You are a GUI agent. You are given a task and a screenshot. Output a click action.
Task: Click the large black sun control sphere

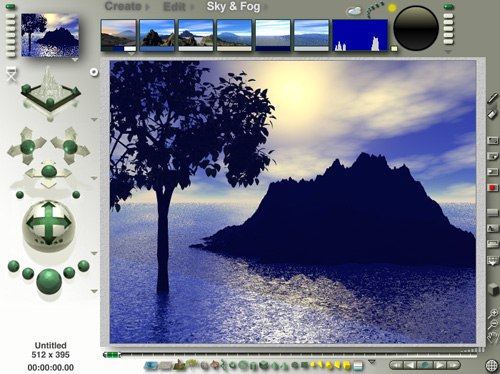click(x=416, y=28)
